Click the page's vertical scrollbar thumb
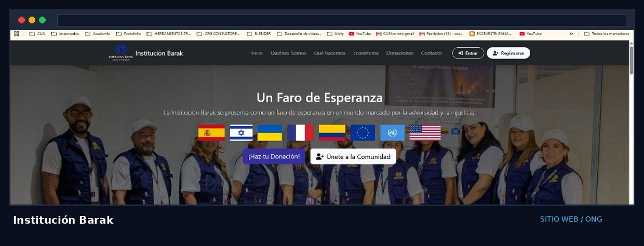Screen dimensions: 644x246 (x=631, y=60)
